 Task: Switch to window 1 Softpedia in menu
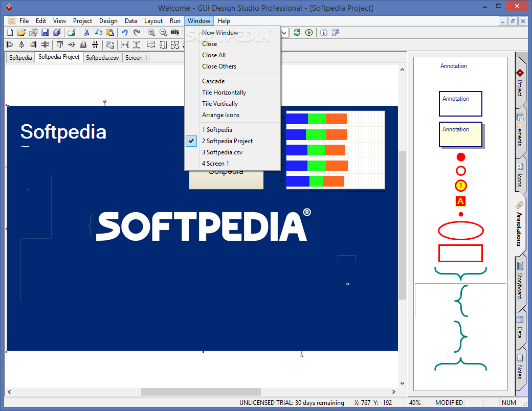tap(232, 129)
